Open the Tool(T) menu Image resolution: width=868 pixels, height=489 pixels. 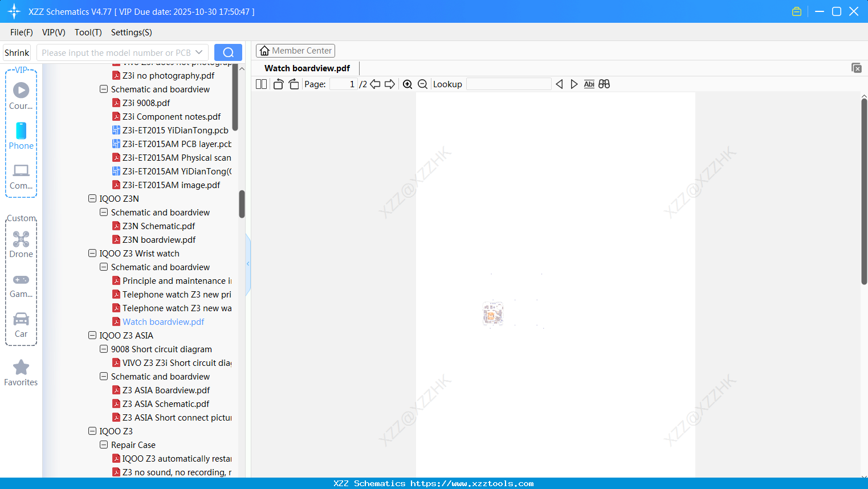point(88,32)
